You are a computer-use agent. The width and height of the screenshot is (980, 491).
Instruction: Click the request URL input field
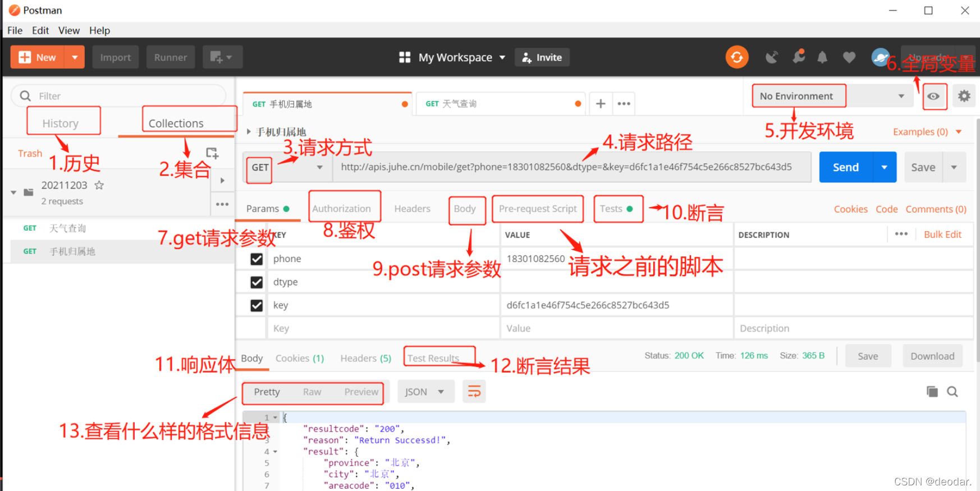(572, 167)
